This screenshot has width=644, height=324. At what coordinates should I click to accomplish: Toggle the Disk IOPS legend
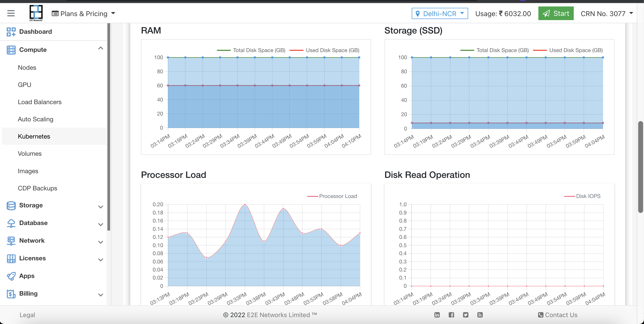(x=582, y=196)
